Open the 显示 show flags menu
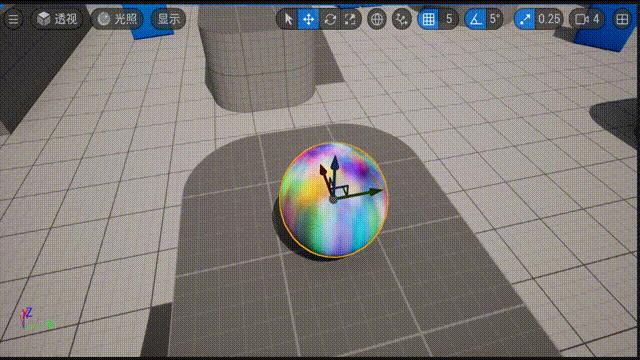This screenshot has height=360, width=640. pos(169,19)
